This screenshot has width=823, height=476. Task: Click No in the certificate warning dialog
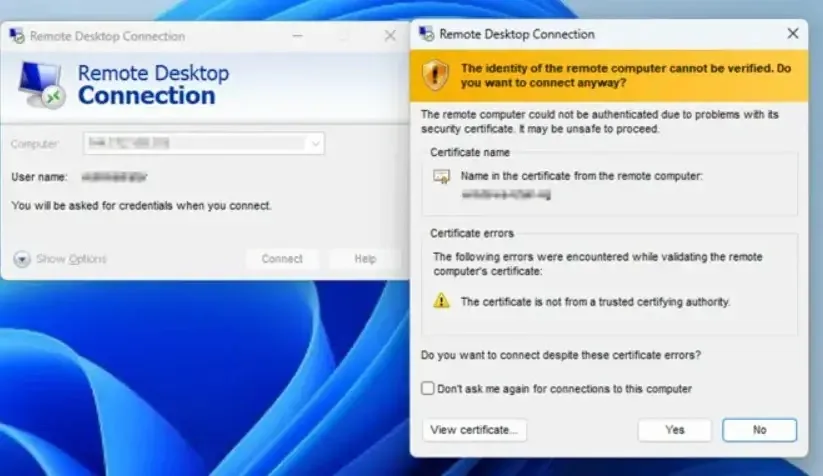click(x=759, y=430)
